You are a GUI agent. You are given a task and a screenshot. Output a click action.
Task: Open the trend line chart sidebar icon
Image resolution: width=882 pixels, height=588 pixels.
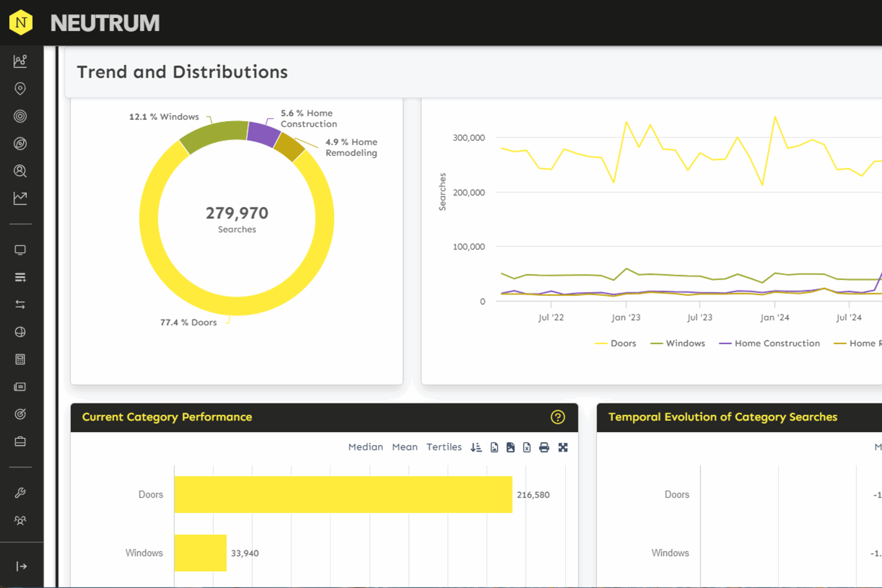[20, 198]
